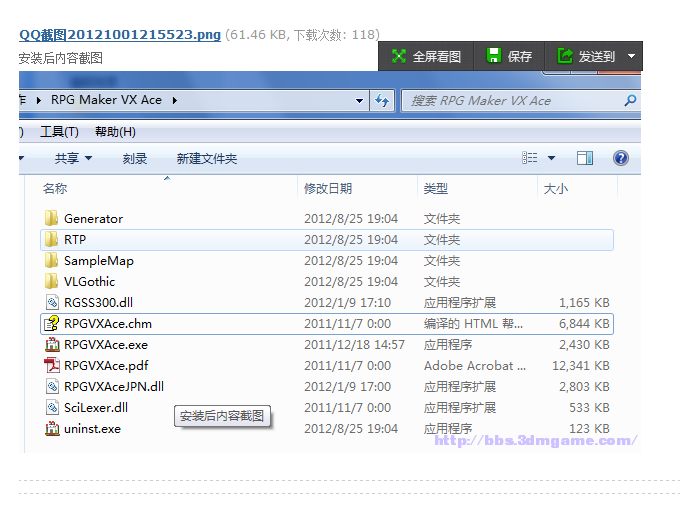
Task: Click the RPGVXAce.pdf Acrobat icon
Action: [x=52, y=365]
